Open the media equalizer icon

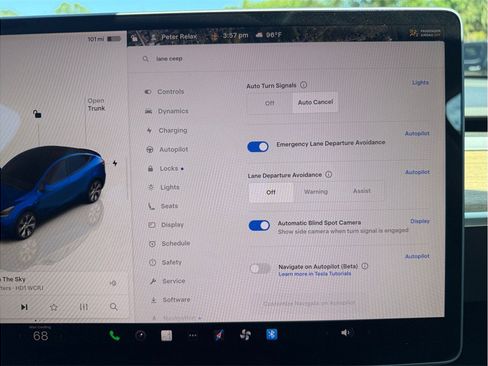pos(84,307)
